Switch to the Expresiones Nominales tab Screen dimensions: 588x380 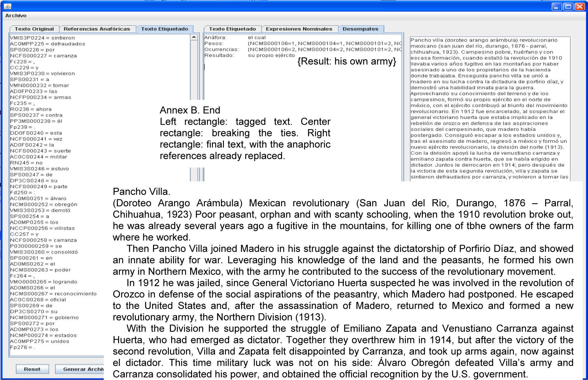pyautogui.click(x=299, y=29)
